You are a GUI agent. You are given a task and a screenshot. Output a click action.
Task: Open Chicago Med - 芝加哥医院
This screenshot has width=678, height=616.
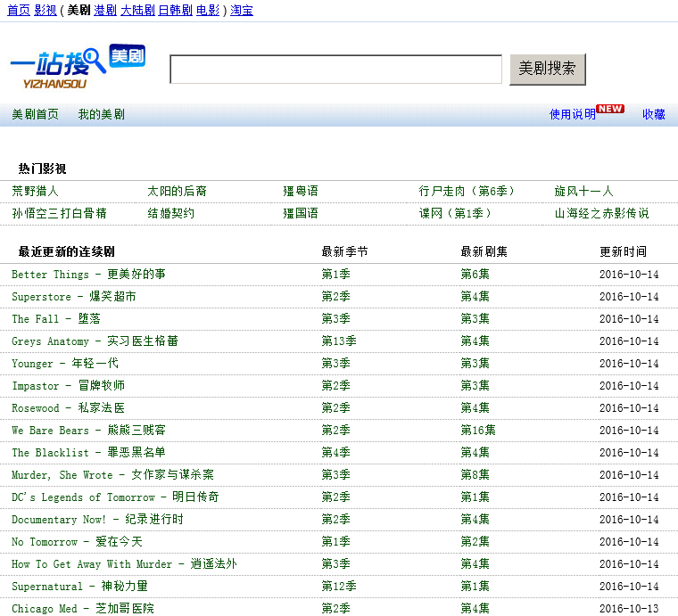tap(83, 609)
